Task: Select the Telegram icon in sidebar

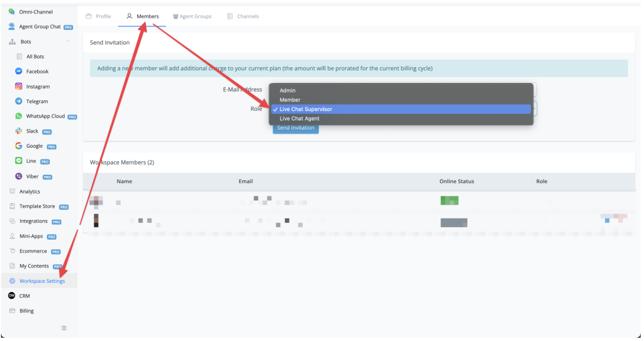Action: click(19, 101)
